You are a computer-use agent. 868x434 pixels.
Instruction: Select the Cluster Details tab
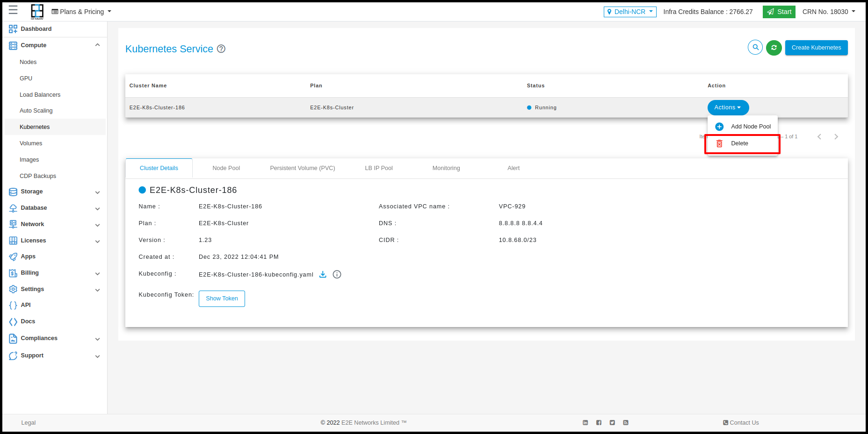[x=159, y=168]
